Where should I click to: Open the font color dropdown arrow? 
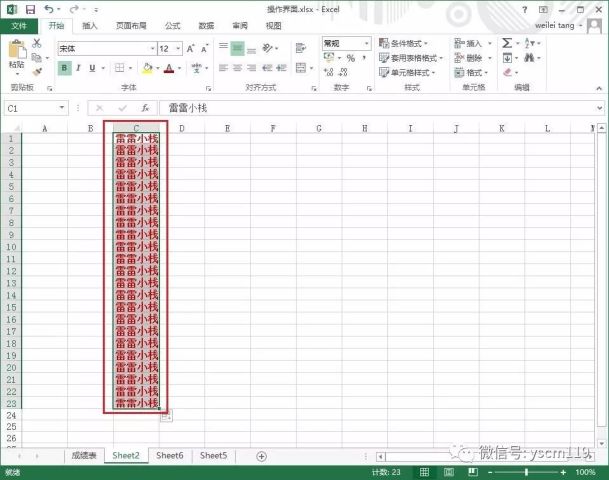[179, 68]
